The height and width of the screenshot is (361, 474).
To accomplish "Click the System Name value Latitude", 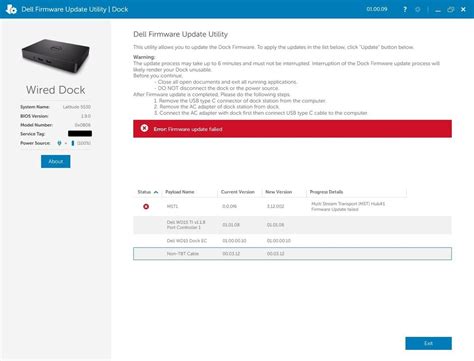I will [77, 107].
